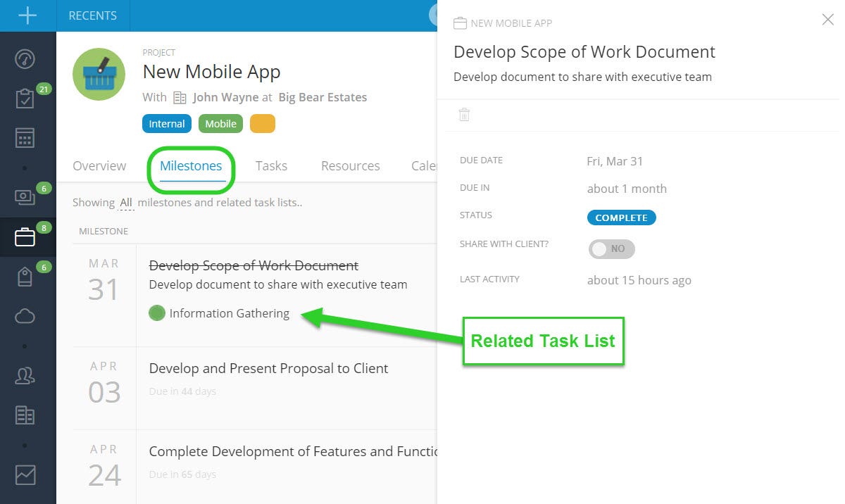Viewport: 845px width, 504px height.
Task: Switch to the Tasks tab
Action: tap(271, 166)
